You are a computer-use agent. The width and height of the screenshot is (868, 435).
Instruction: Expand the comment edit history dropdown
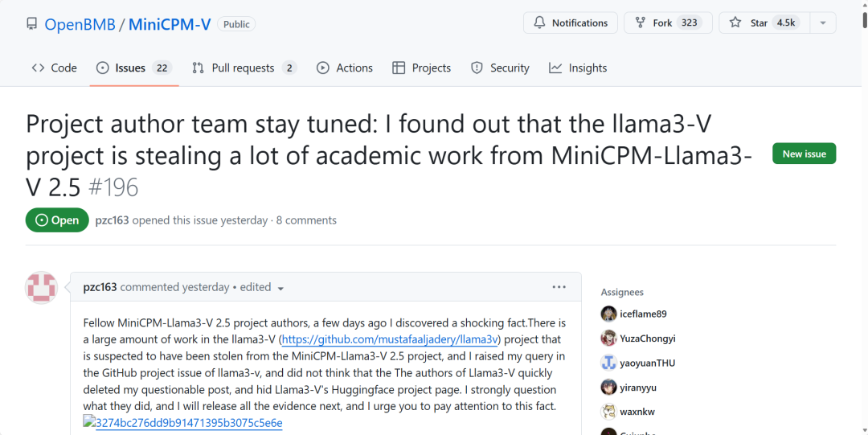[x=280, y=289]
